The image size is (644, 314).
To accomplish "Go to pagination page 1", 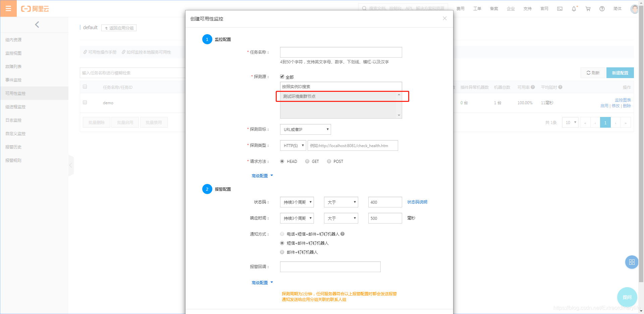I will pos(605,122).
